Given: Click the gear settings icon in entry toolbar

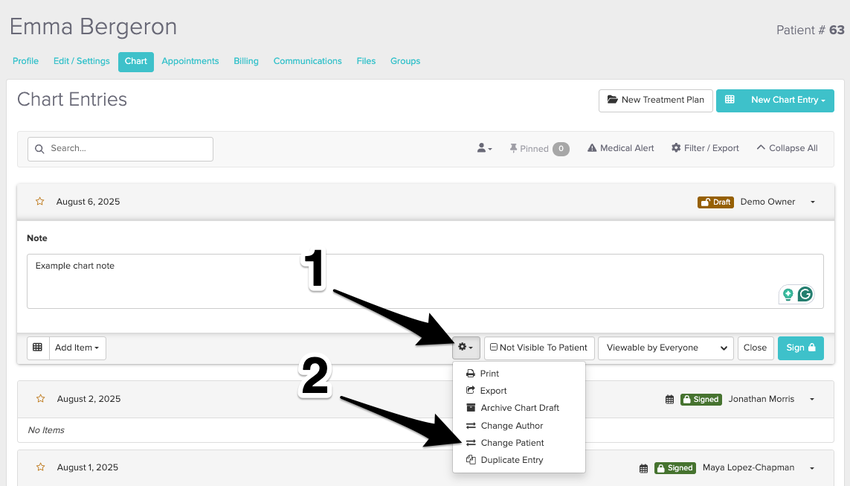Looking at the screenshot, I should [465, 348].
